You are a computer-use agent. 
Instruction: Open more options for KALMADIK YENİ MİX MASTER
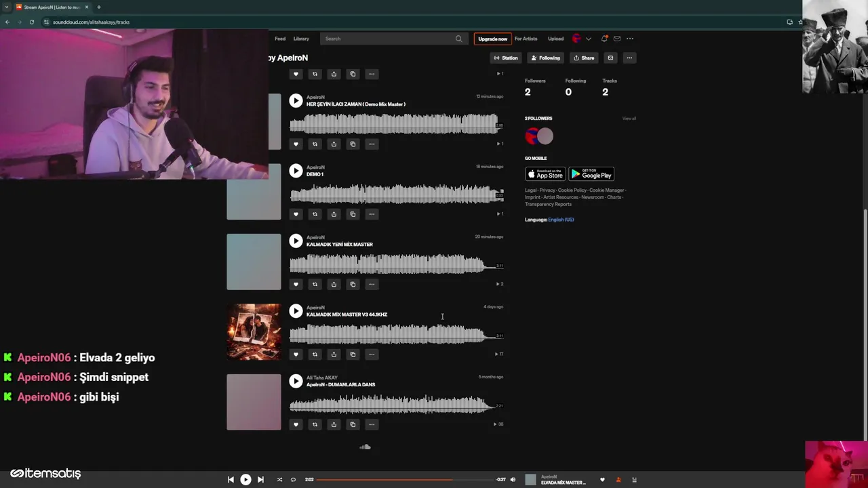372,284
